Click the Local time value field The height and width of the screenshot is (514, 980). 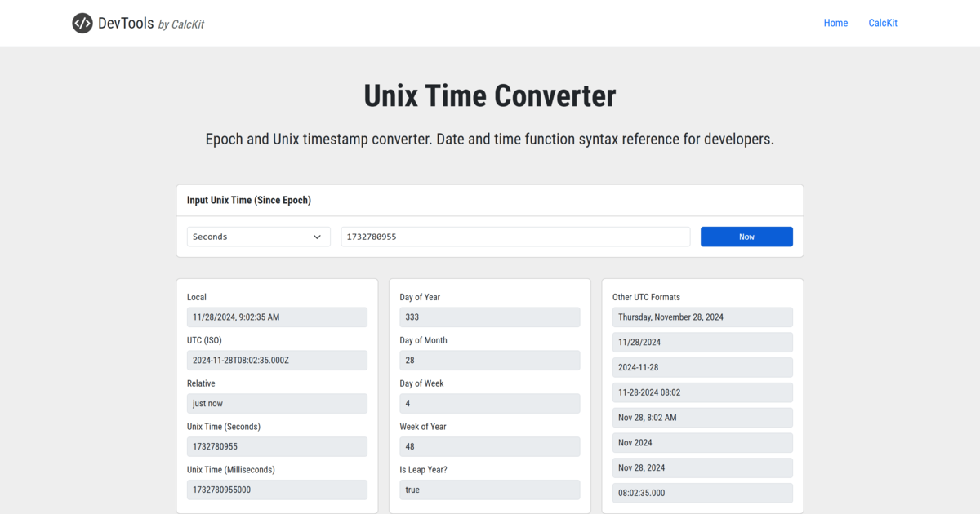pyautogui.click(x=277, y=317)
